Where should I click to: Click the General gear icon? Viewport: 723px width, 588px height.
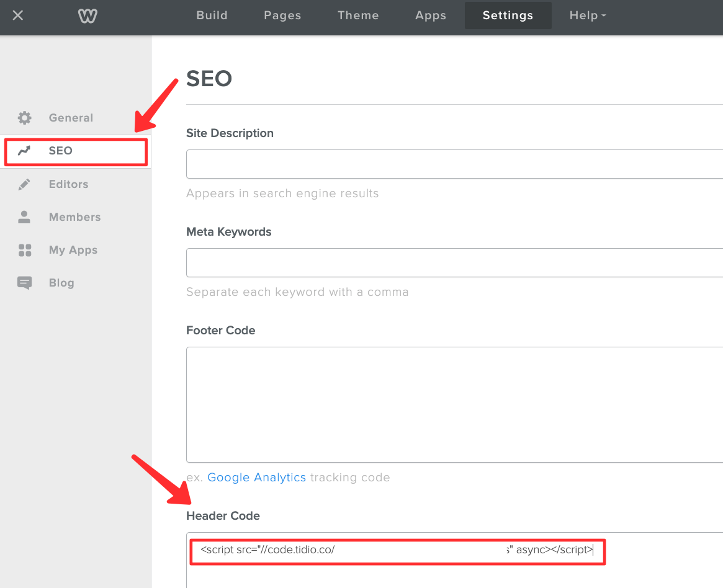[24, 118]
